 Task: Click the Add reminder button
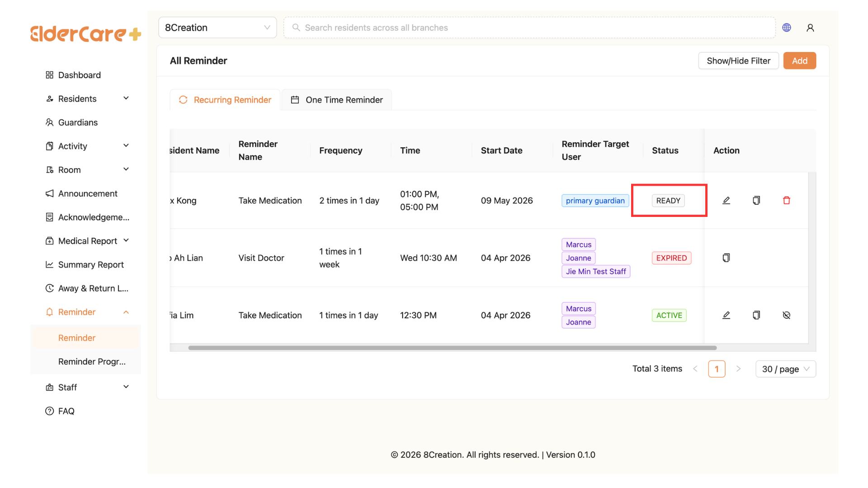click(799, 61)
